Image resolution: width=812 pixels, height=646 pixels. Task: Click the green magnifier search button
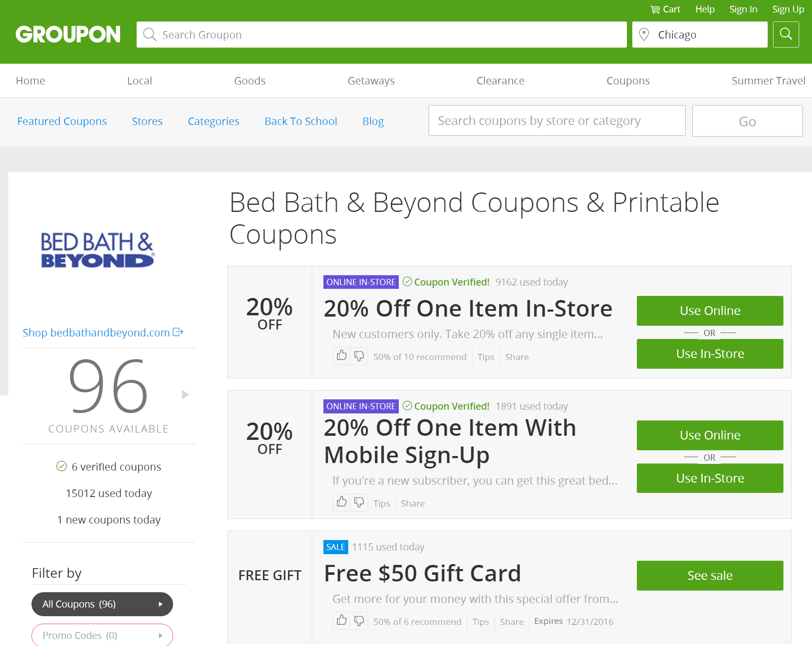(785, 34)
